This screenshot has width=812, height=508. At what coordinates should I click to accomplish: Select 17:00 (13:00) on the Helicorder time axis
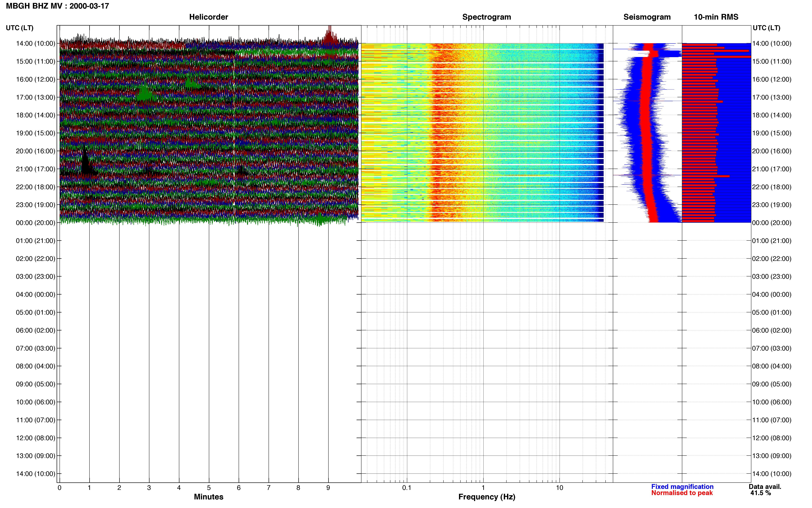[36, 97]
